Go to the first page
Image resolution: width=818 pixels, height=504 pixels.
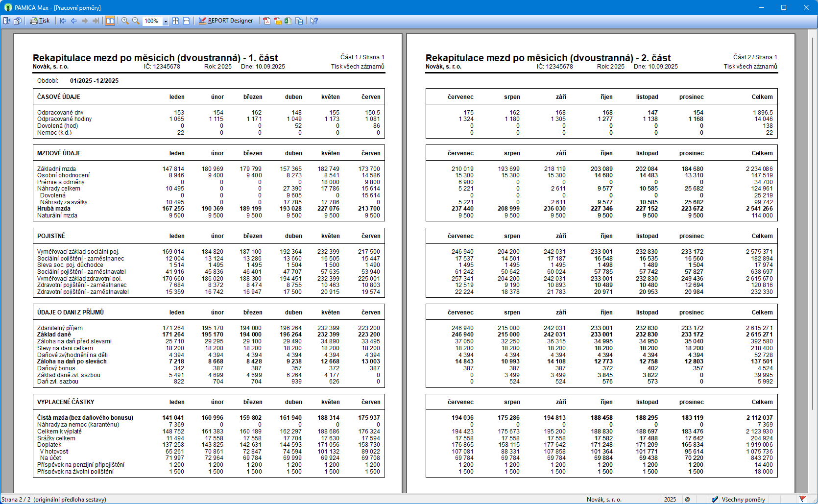coord(63,21)
